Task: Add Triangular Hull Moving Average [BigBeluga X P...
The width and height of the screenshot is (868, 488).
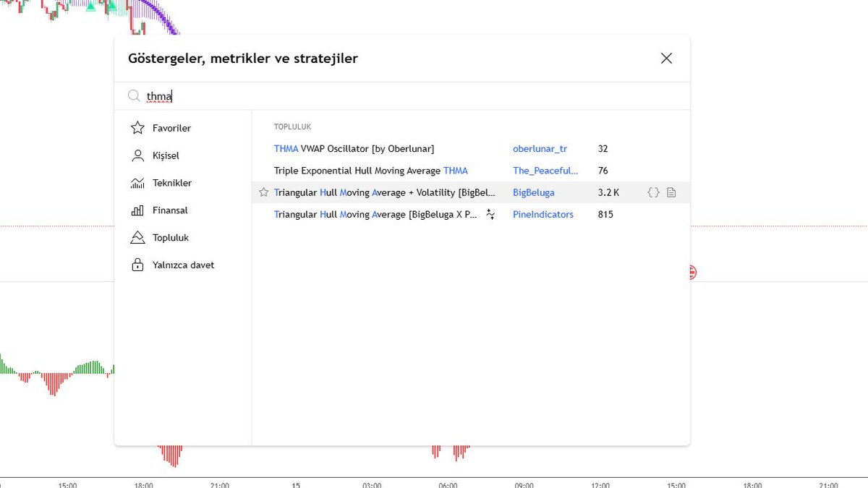Action: click(x=376, y=215)
